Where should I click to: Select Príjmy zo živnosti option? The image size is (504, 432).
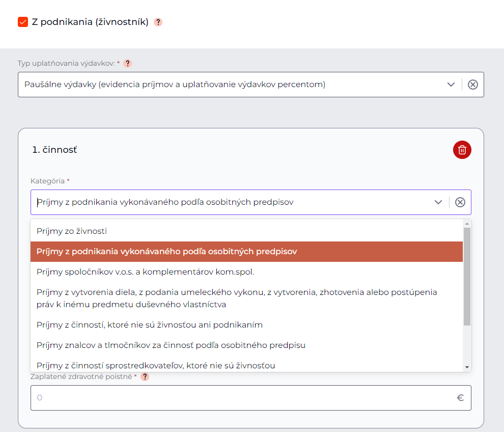72,231
